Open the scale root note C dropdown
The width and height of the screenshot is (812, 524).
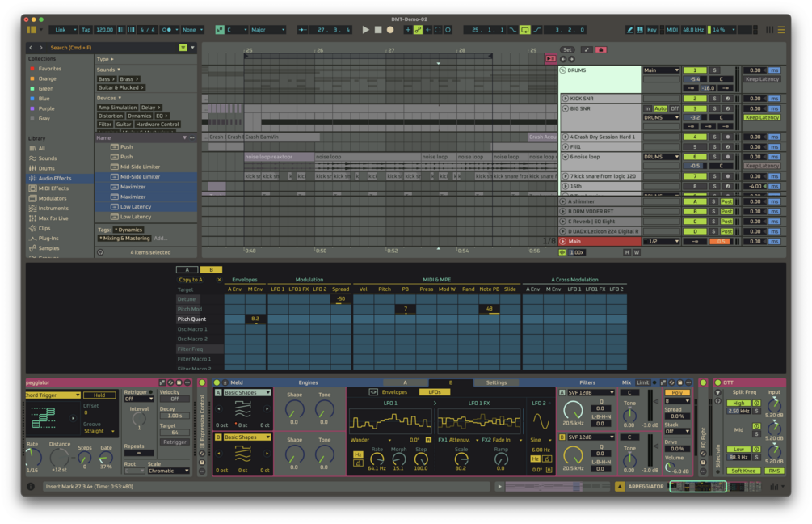[x=238, y=30]
